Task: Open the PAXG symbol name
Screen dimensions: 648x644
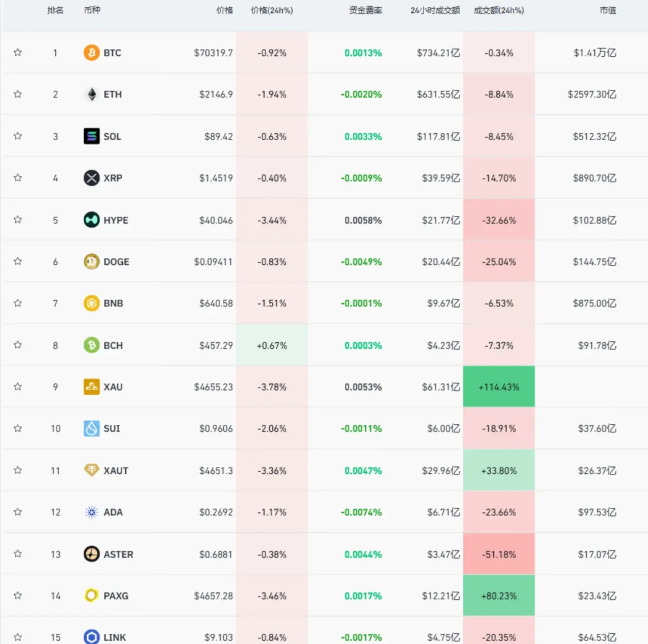Action: [x=116, y=595]
